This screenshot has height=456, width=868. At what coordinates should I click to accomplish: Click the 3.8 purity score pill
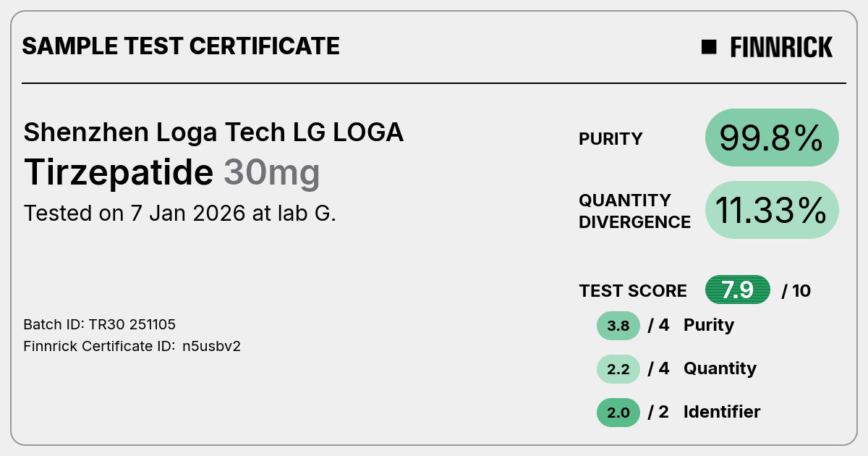tap(618, 326)
